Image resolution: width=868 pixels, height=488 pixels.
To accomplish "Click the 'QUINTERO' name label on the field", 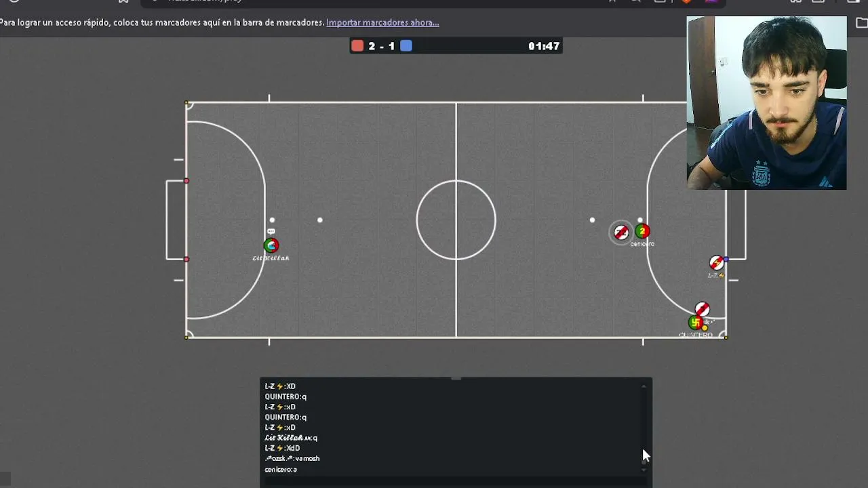I will [696, 335].
